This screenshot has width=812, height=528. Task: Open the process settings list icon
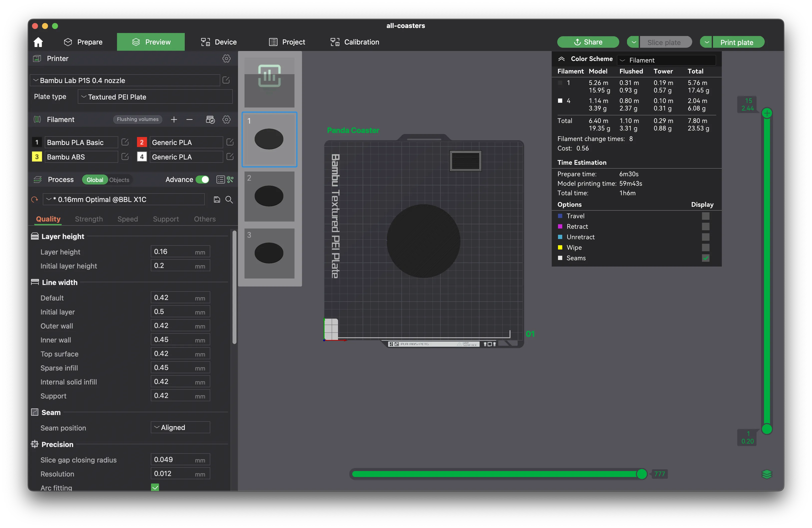click(x=220, y=179)
